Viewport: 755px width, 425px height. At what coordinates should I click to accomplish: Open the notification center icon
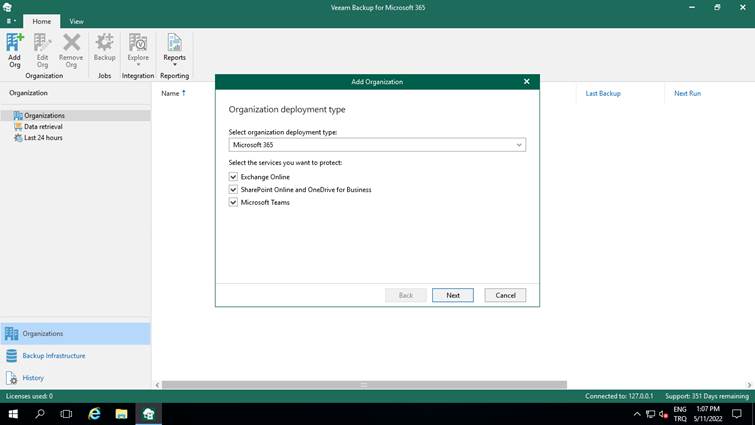737,414
